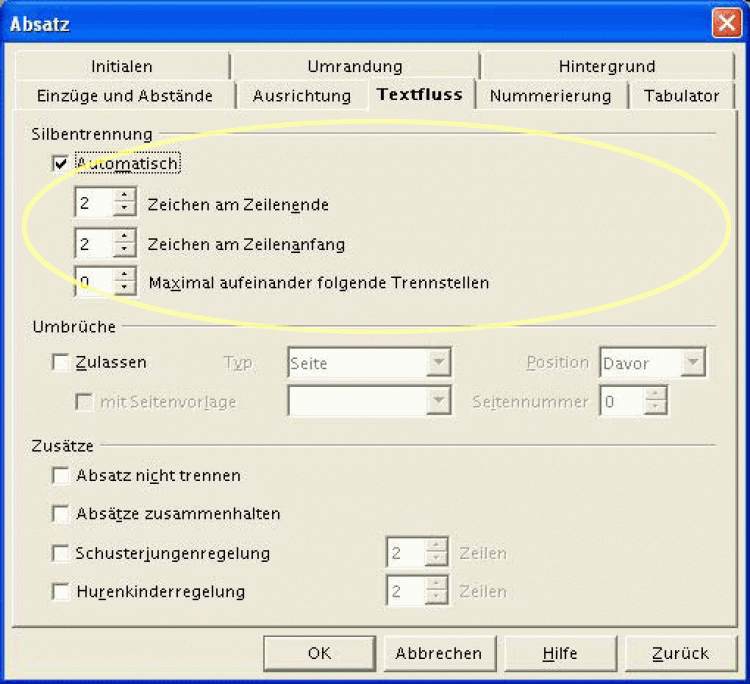Image resolution: width=750 pixels, height=684 pixels.
Task: Confirm the dialog with OK
Action: point(319,653)
